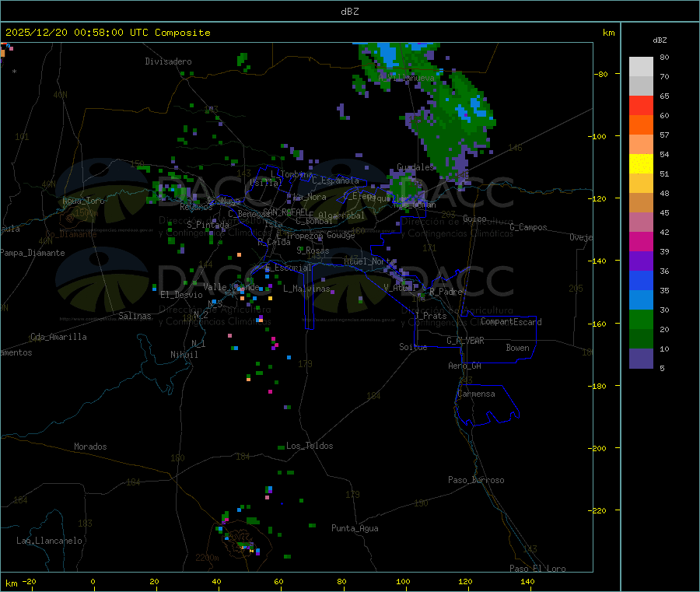Select the red 60-65 dBZ legend swatch
The width and height of the screenshot is (700, 592).
[641, 105]
